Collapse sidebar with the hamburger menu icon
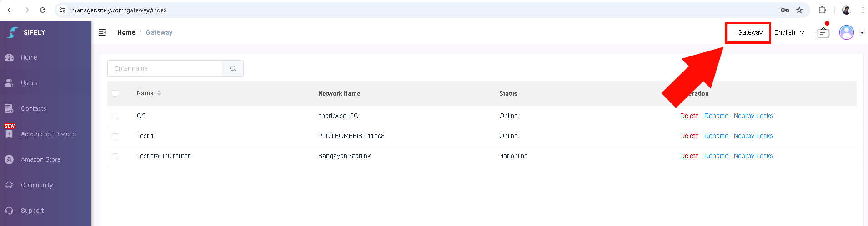The width and height of the screenshot is (868, 226). 102,32
